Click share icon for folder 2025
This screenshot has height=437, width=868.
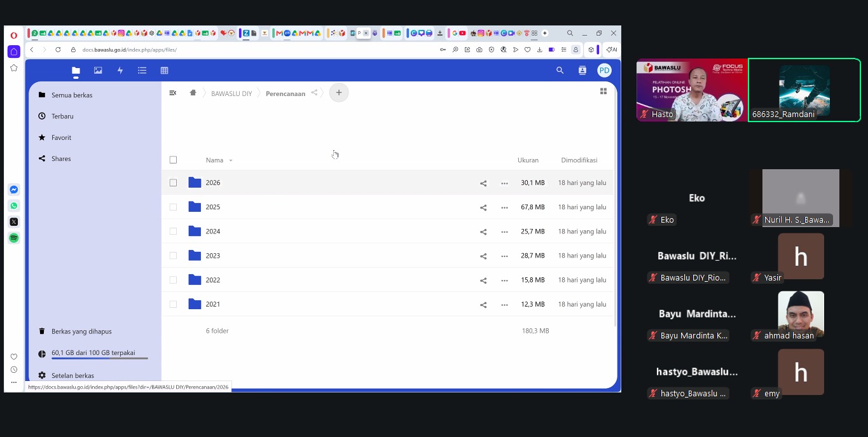[483, 207]
